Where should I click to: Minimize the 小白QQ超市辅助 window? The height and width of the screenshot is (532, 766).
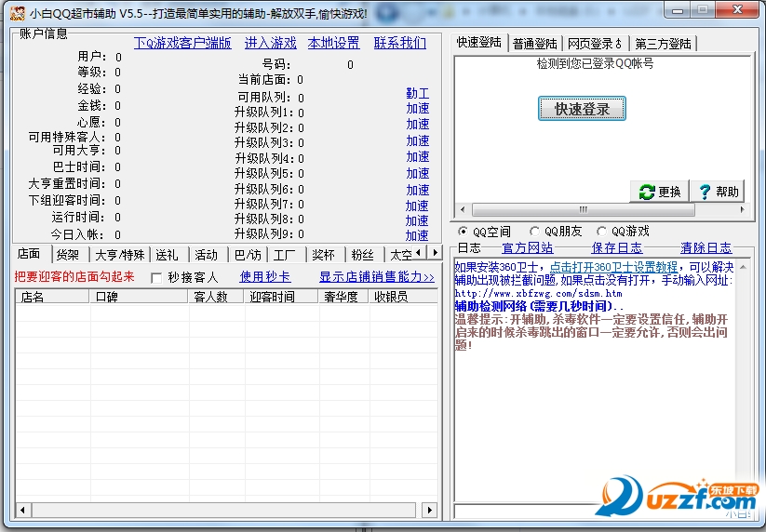pyautogui.click(x=678, y=10)
